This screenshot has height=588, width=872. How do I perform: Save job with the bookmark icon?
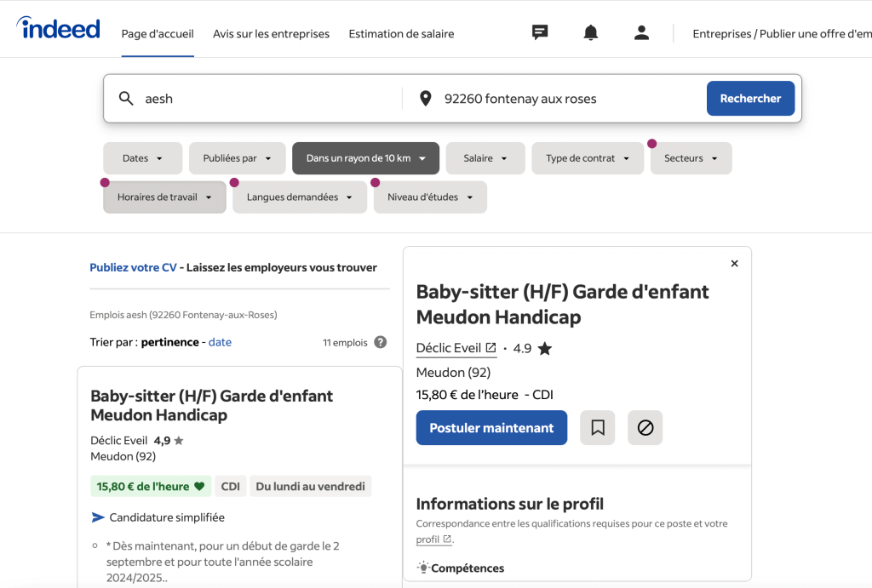point(597,428)
